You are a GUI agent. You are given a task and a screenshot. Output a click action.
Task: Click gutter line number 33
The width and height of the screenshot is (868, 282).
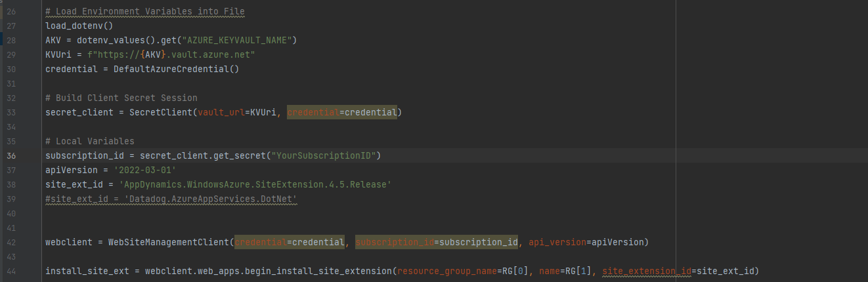pyautogui.click(x=11, y=112)
